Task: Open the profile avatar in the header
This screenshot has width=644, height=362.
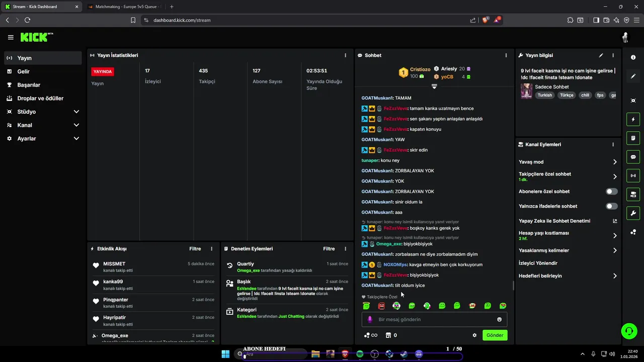Action: pyautogui.click(x=625, y=37)
